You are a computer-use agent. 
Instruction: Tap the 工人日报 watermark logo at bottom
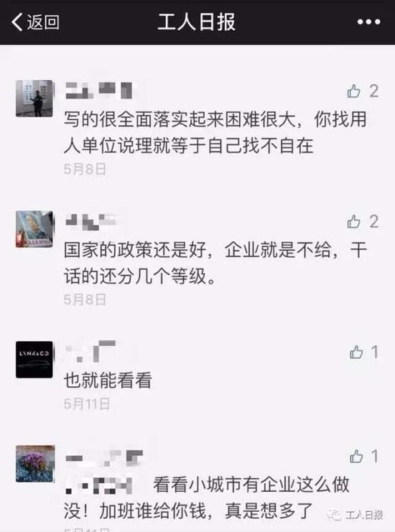coord(355,515)
